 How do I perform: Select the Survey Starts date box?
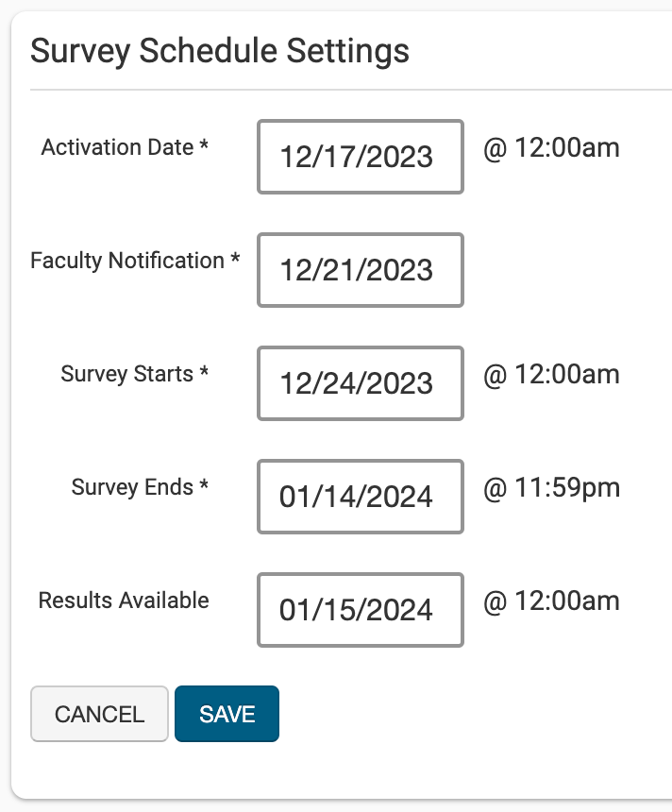click(x=360, y=383)
